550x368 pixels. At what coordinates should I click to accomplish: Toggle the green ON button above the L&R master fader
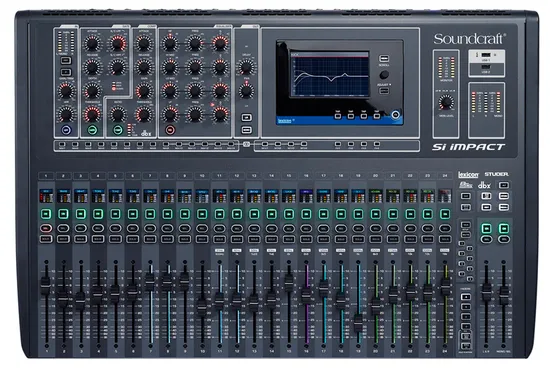(x=486, y=229)
